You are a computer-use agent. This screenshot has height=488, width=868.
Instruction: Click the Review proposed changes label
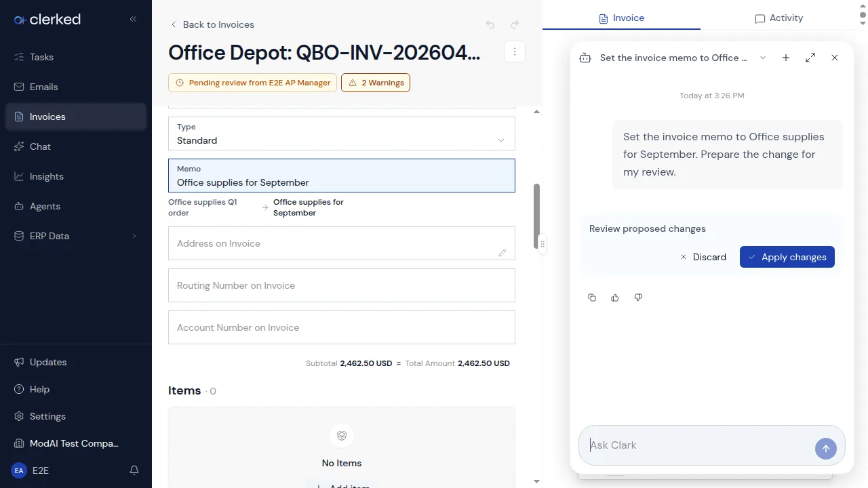[648, 228]
